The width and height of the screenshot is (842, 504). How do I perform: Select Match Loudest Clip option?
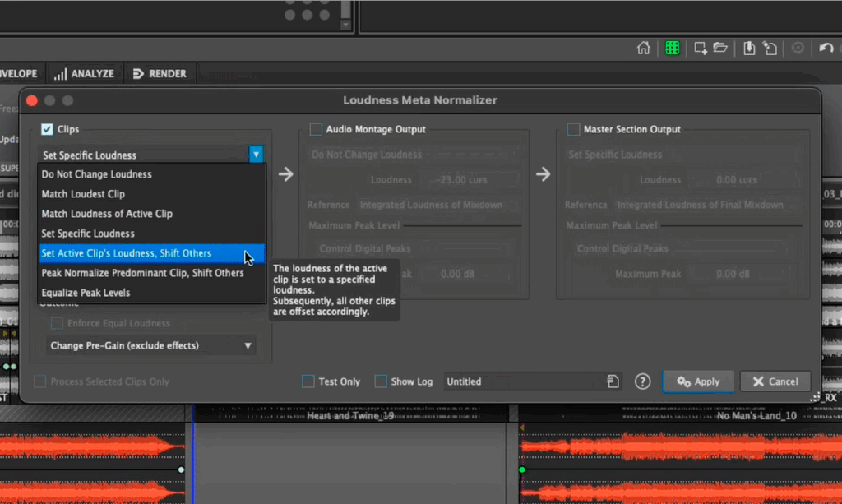point(83,194)
